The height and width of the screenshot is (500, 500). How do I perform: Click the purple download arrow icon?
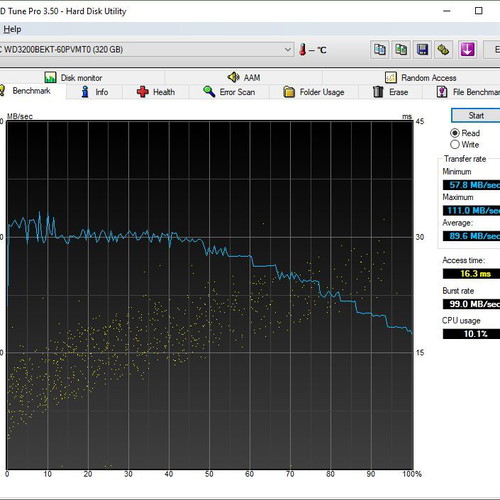coord(467,50)
